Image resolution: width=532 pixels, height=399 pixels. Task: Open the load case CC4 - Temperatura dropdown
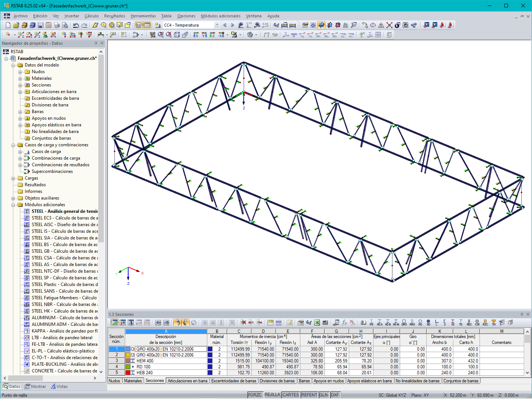pyautogui.click(x=217, y=25)
